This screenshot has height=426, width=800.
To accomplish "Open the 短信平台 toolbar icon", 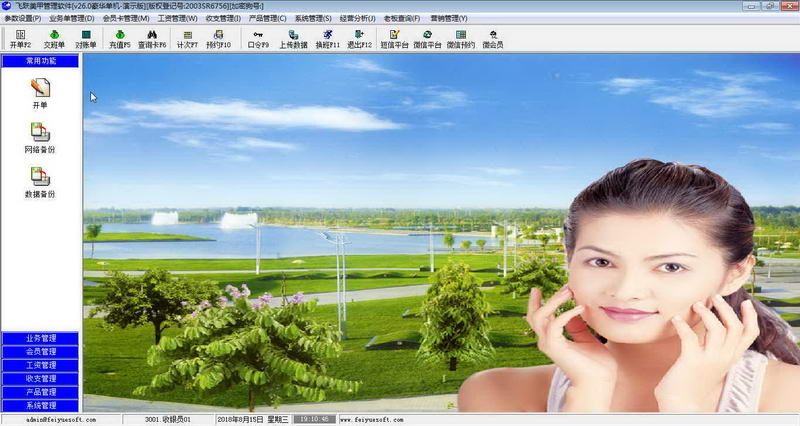I will click(394, 39).
